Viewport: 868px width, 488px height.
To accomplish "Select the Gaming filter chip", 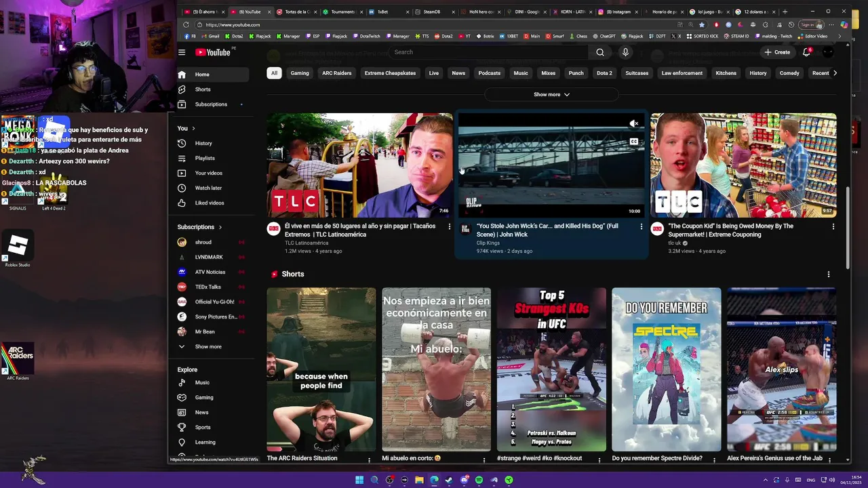I will pyautogui.click(x=300, y=73).
